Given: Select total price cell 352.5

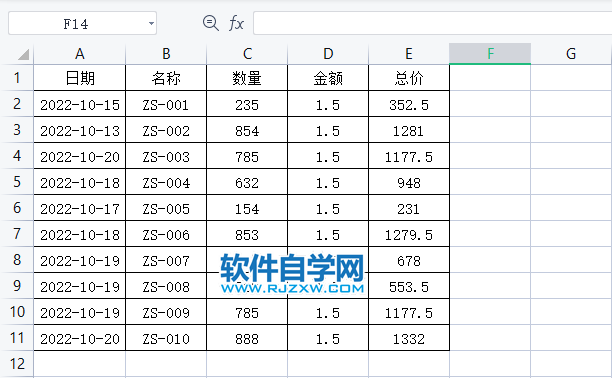Looking at the screenshot, I should [409, 104].
